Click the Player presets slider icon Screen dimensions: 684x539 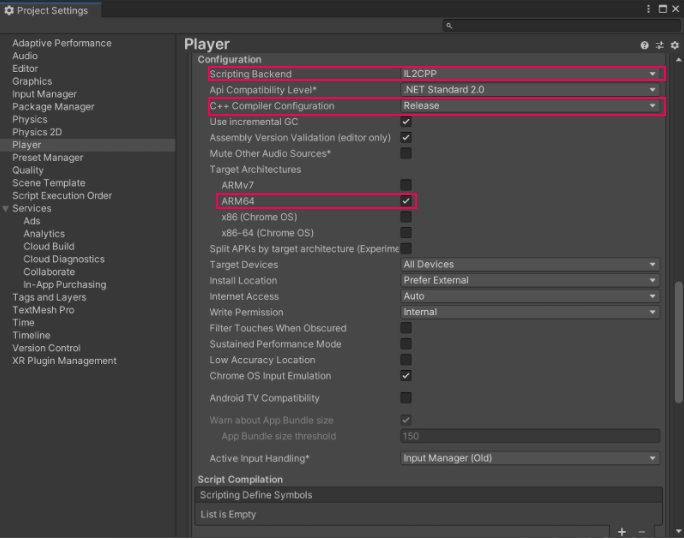pyautogui.click(x=660, y=45)
